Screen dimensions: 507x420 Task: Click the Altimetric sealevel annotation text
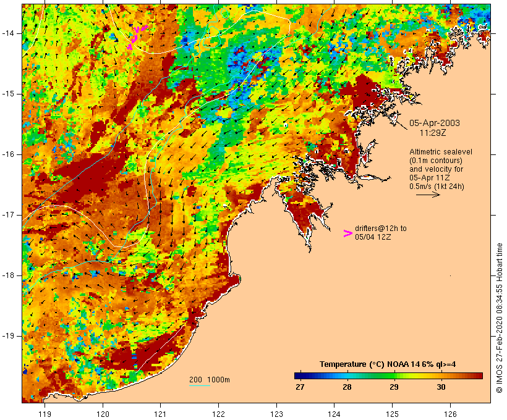[441, 152]
